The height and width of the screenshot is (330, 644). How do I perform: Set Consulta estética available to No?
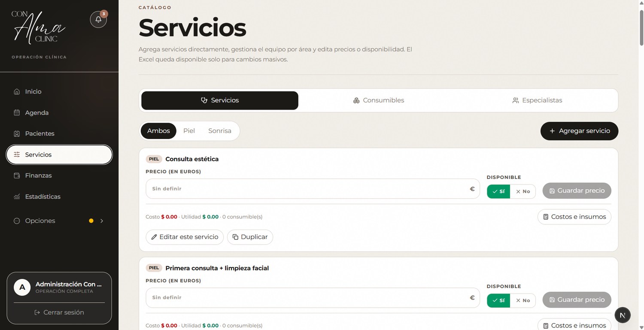(523, 191)
